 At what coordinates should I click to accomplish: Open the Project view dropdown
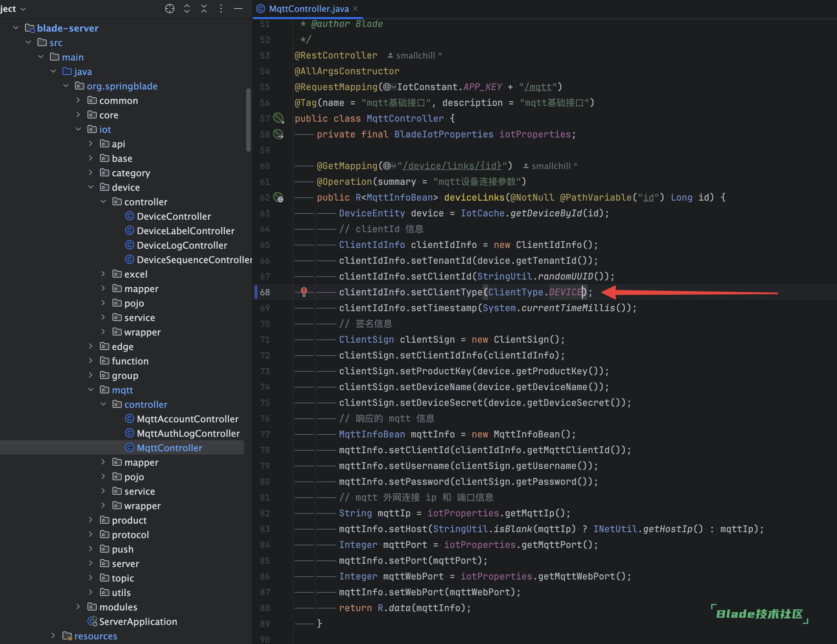pos(13,9)
